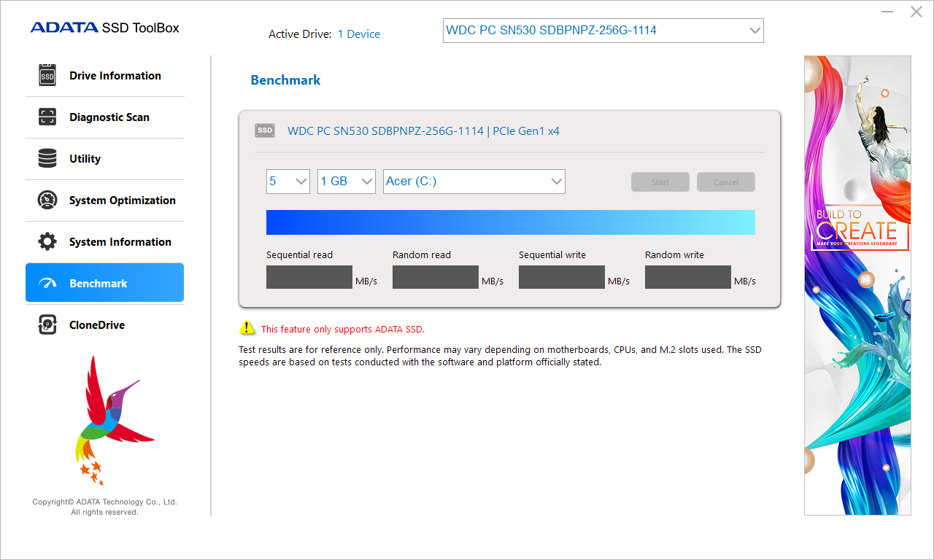Click the Drive Information SSD icon

(x=47, y=76)
